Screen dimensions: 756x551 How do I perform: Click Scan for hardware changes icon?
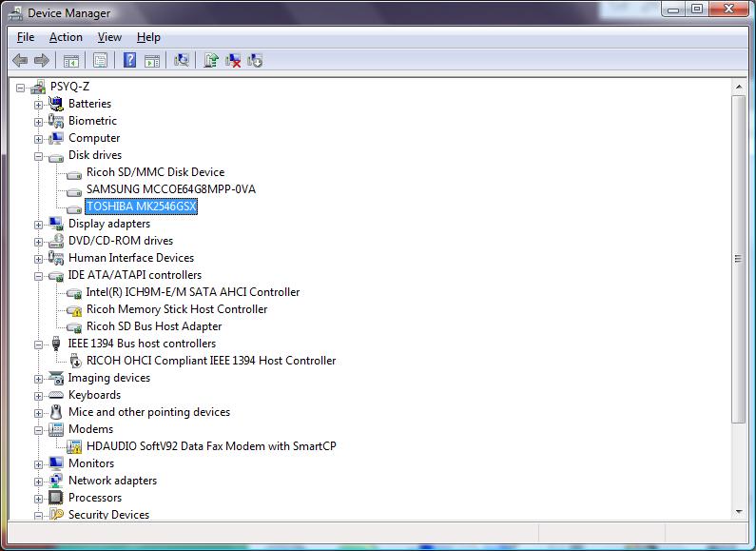click(182, 60)
